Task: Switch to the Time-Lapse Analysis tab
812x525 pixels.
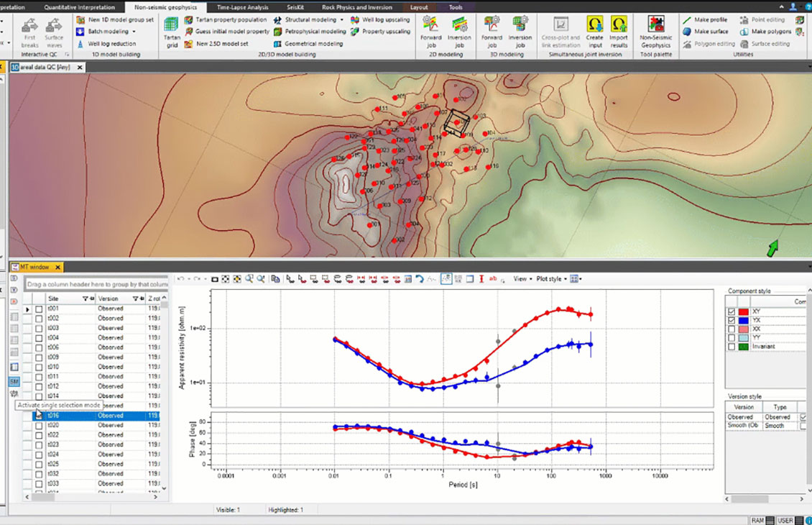Action: tap(242, 6)
